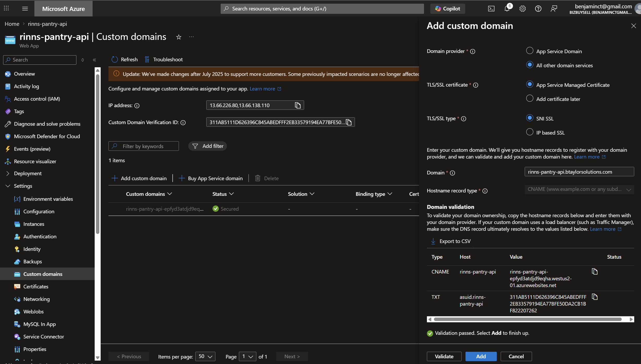Click the validation table horizontal scrollbar
Screen dimensions: 641x364
point(527,319)
